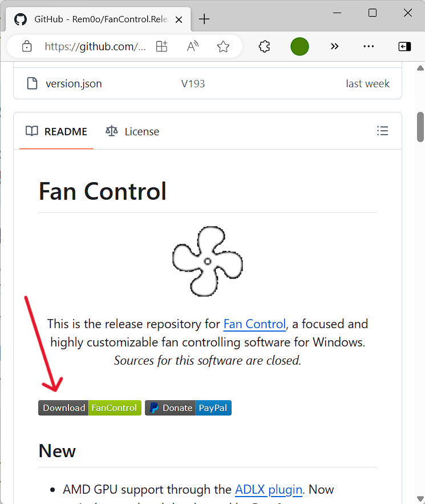Close the GitHub FanControl browser tab
The image size is (425, 504).
[x=179, y=19]
